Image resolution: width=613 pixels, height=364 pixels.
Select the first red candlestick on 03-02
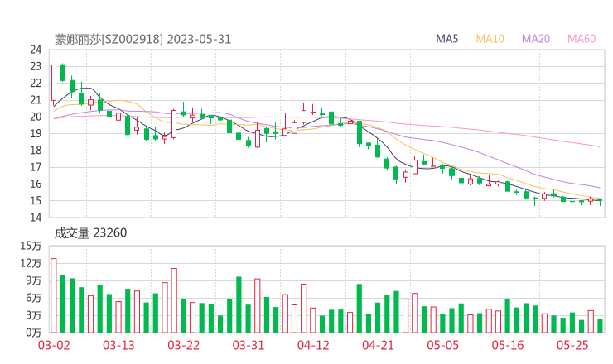tap(54, 83)
